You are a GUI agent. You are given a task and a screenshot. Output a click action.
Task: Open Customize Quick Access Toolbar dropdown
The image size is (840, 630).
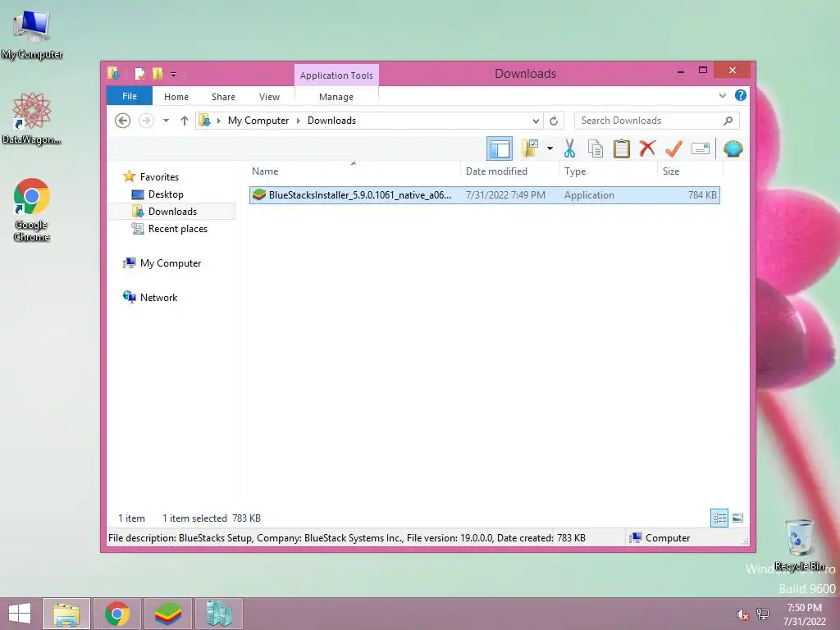tap(174, 74)
